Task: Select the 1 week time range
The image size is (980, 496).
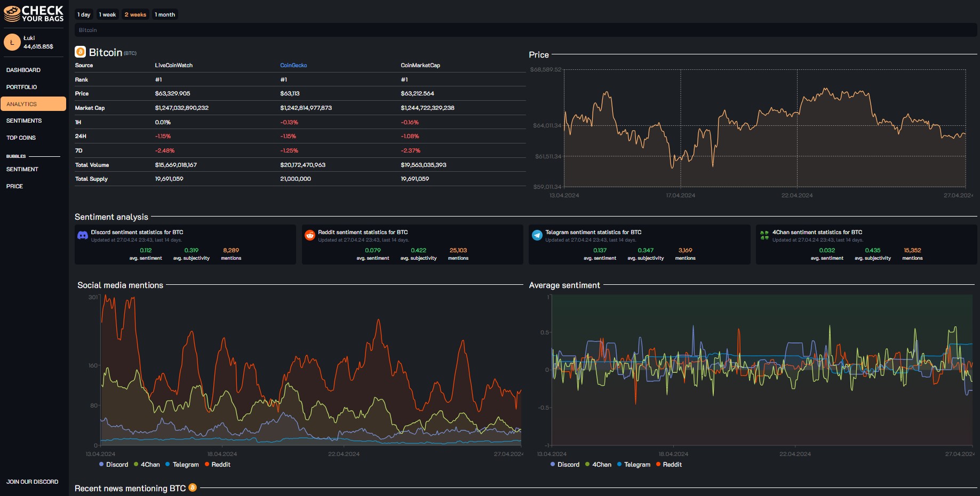Action: (x=107, y=14)
